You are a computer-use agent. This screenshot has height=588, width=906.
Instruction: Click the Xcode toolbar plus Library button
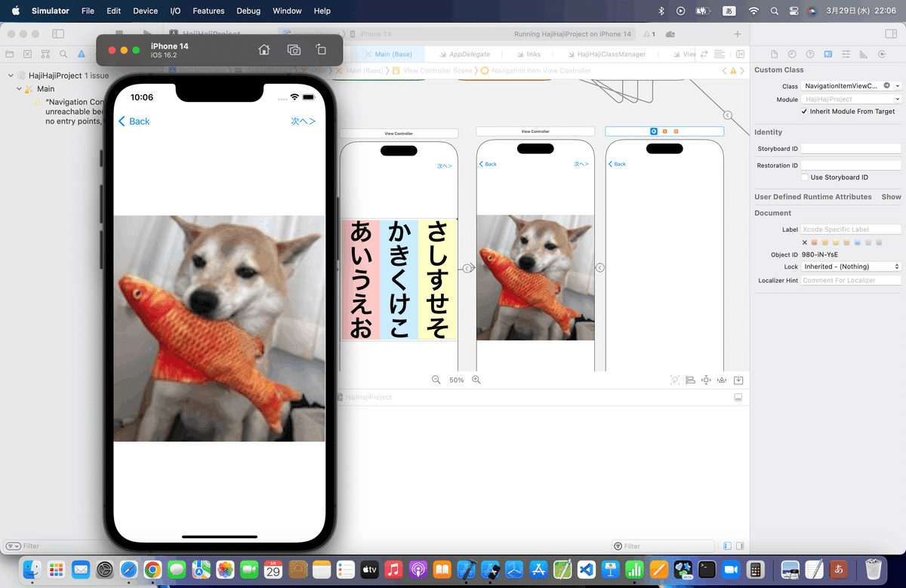(738, 34)
